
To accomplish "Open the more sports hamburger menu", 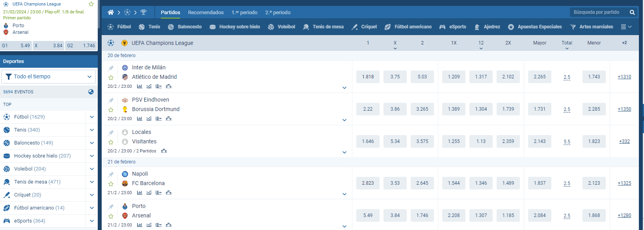I will [x=626, y=27].
